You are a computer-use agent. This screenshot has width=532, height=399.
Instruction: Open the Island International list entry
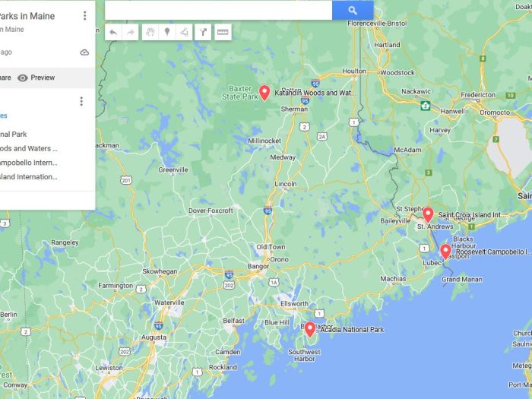click(x=29, y=177)
